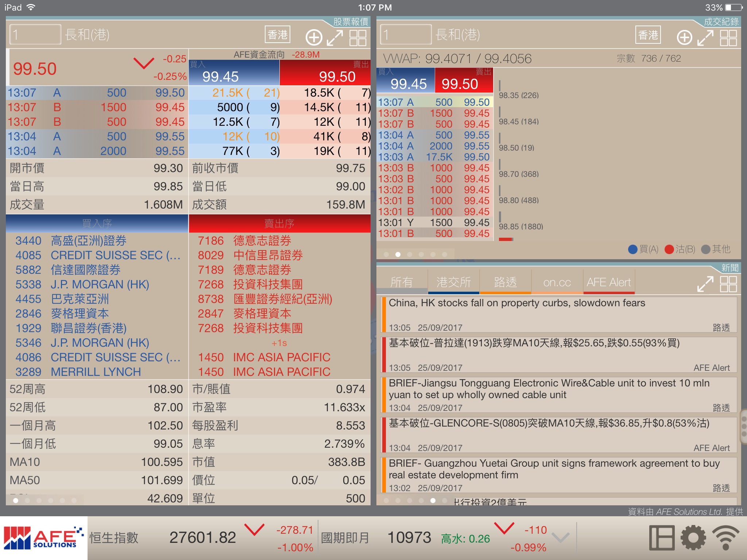The height and width of the screenshot is (560, 747).
Task: Tap the AFE Solutions logo
Action: [x=44, y=538]
